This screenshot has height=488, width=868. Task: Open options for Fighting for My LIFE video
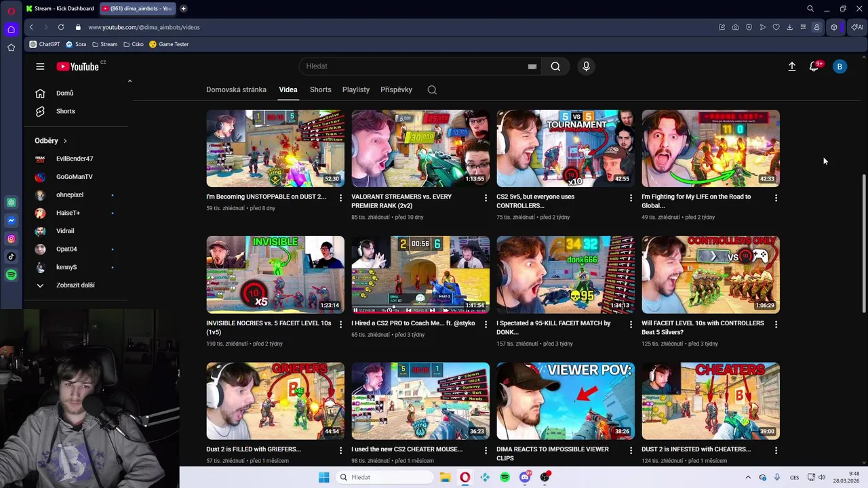pyautogui.click(x=776, y=198)
